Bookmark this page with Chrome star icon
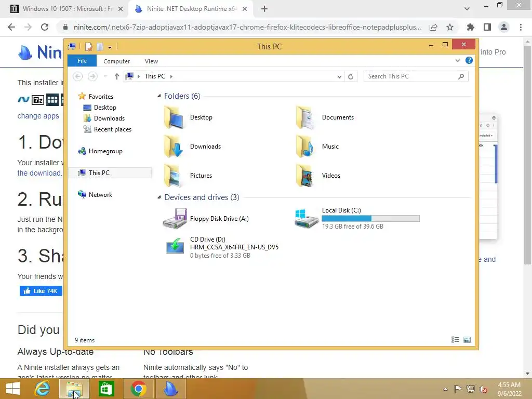This screenshot has height=399, width=532. (x=450, y=27)
